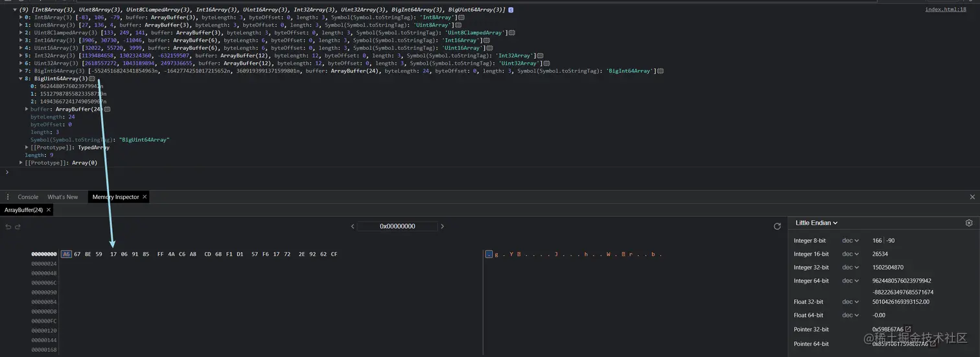Open memory inspector icon for Int8Array row
The image size is (980, 357).
point(461,17)
